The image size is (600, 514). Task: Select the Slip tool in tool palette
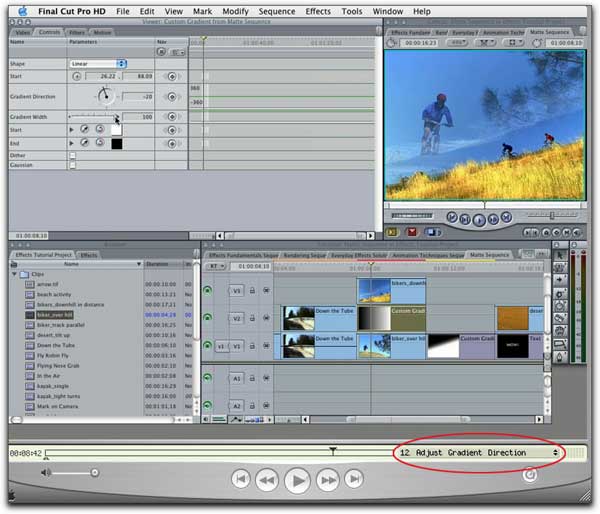560,306
